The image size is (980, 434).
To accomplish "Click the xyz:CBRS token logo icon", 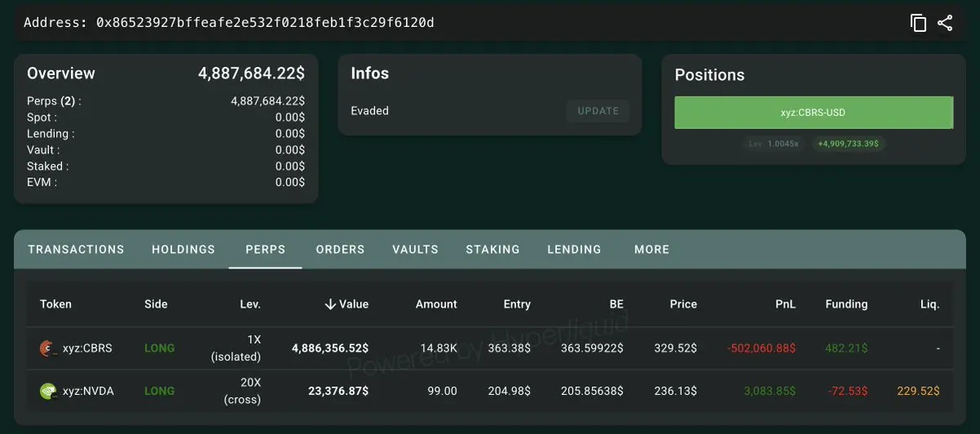I will pos(48,348).
